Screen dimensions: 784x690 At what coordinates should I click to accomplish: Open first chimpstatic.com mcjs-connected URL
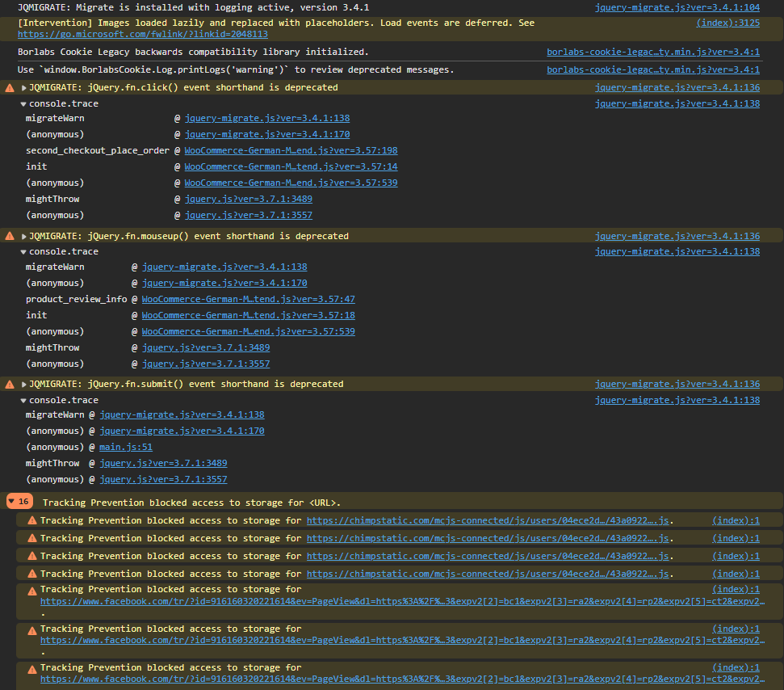[489, 521]
